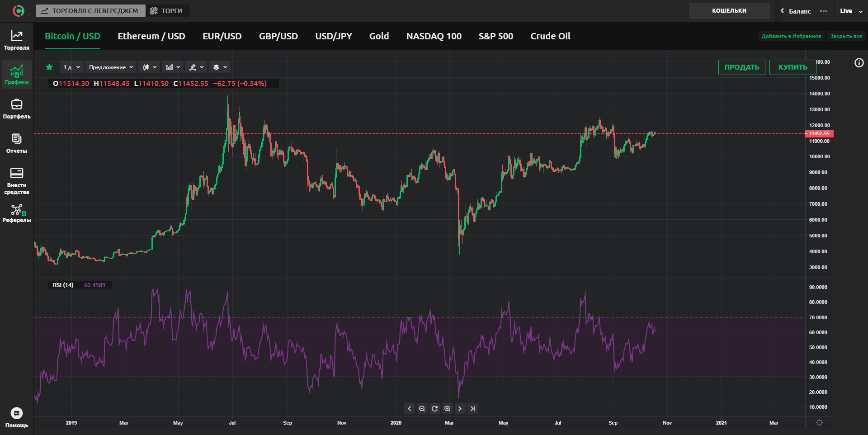Collapse the Баланс panel chevron
Image resolution: width=868 pixels, height=435 pixels.
[x=782, y=11]
